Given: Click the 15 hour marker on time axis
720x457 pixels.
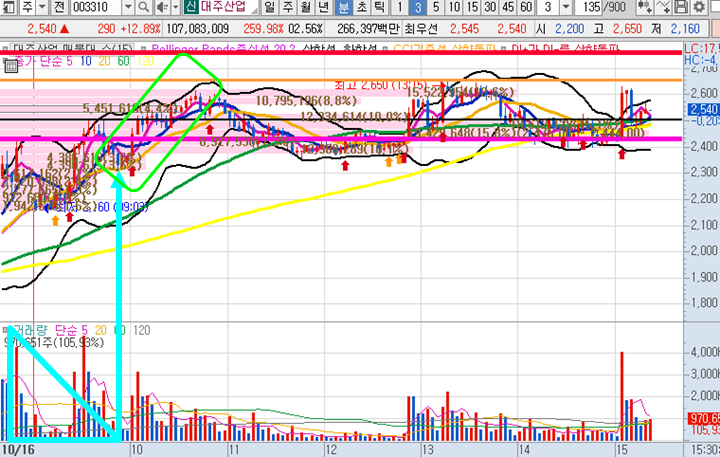Looking at the screenshot, I should (622, 449).
